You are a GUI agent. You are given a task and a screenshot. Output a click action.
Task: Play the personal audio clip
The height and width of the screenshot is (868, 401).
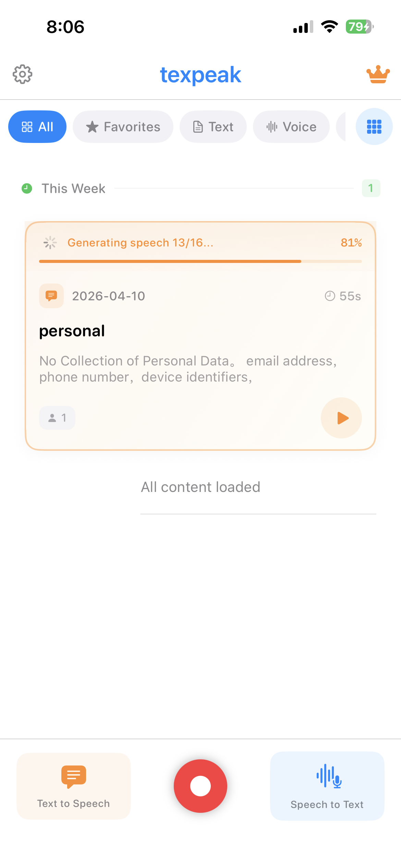coord(341,418)
